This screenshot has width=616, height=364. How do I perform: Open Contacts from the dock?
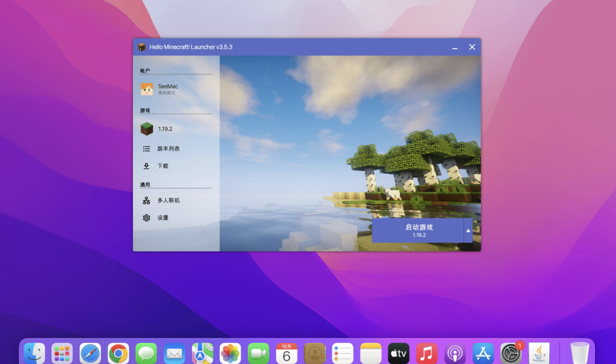coord(315,353)
